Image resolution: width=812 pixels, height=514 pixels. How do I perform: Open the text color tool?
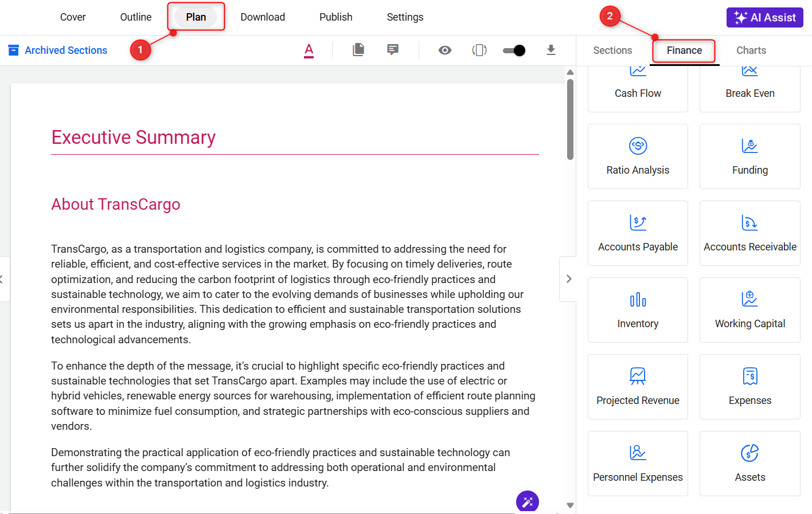point(309,50)
